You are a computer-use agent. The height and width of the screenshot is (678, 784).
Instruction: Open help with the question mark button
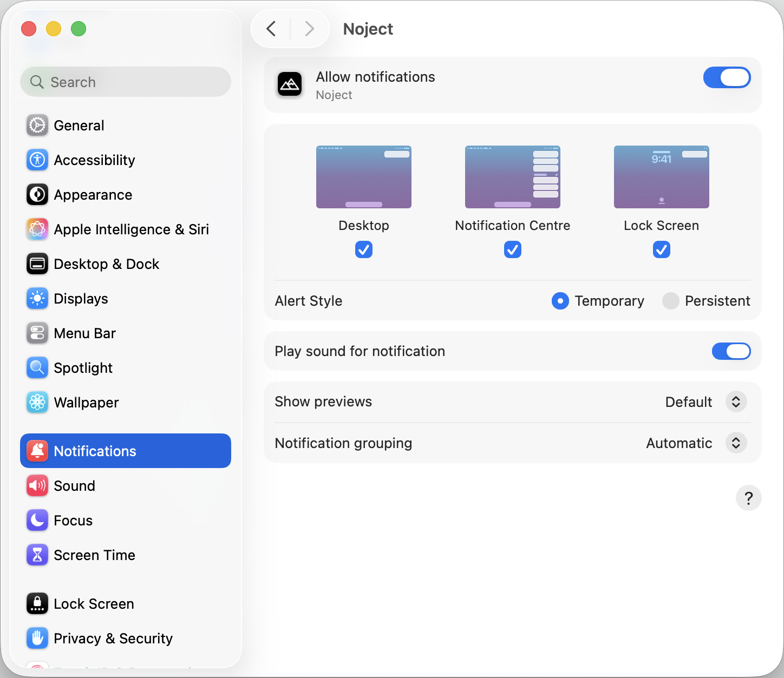point(749,498)
